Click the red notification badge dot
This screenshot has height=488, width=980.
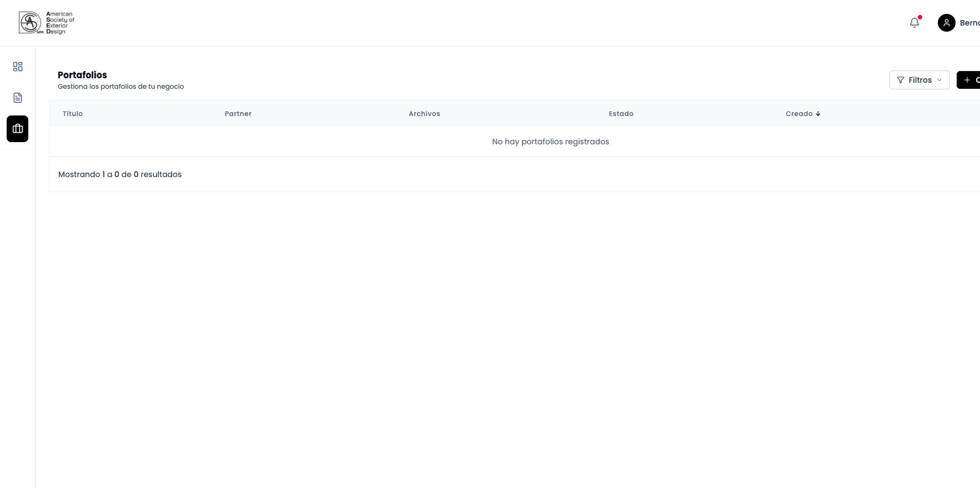[x=920, y=17]
